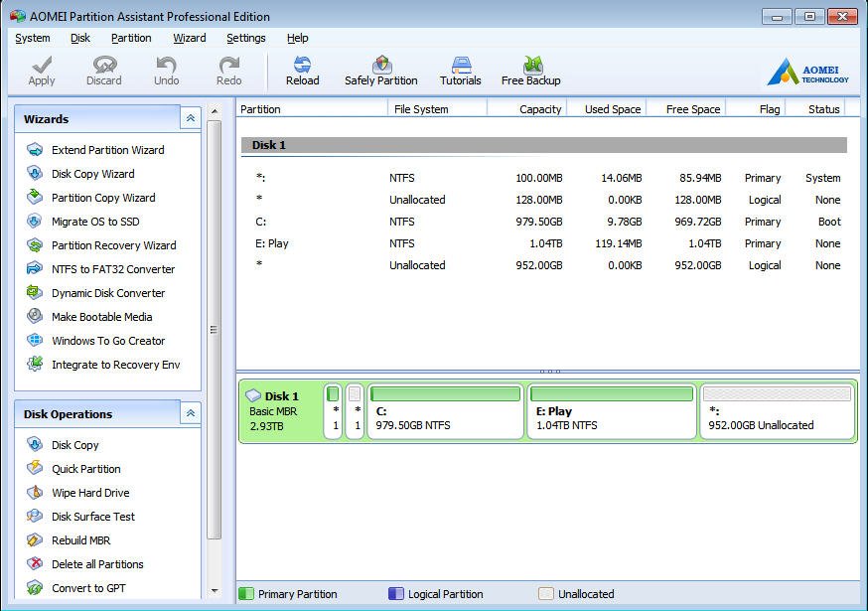Click the Partition column header
Image resolution: width=868 pixels, height=611 pixels.
click(312, 109)
